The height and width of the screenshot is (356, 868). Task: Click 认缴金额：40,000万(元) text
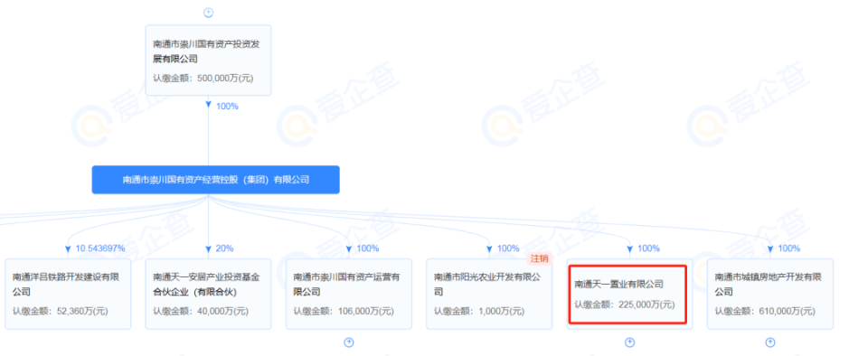201,311
